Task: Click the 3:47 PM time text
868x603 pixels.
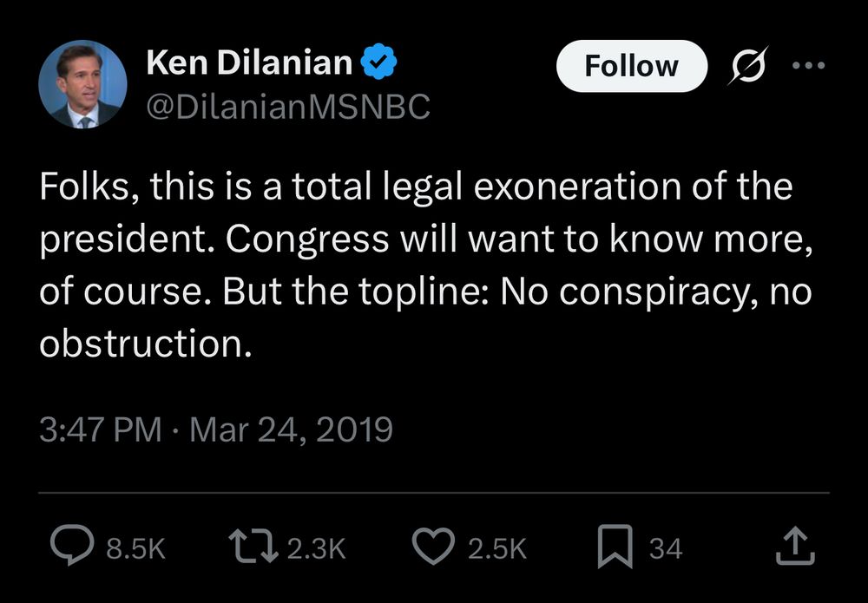Action: click(99, 430)
